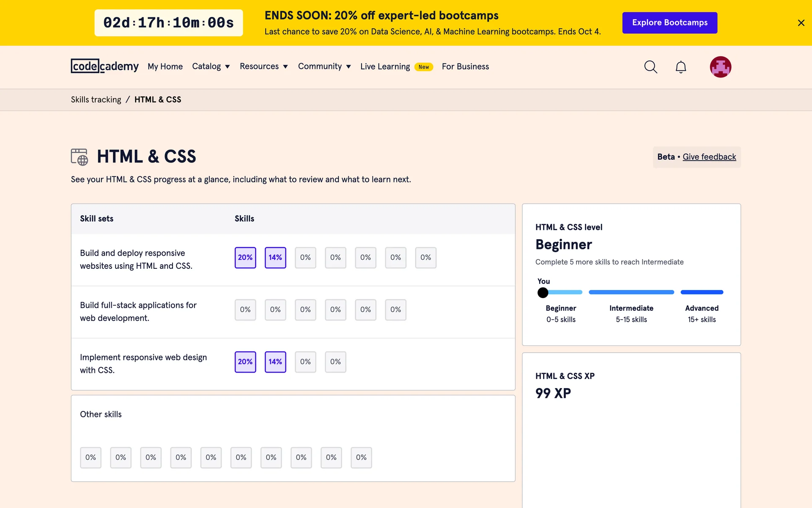Select the 20% skill tile in the first row
Image resolution: width=812 pixels, height=508 pixels.
click(245, 257)
